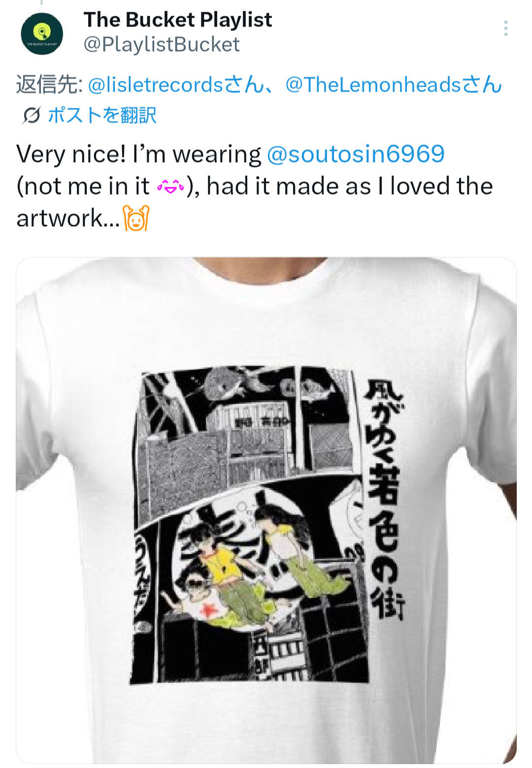Click the word "artwork..." in the post
The width and height of the screenshot is (532, 768).
point(68,218)
